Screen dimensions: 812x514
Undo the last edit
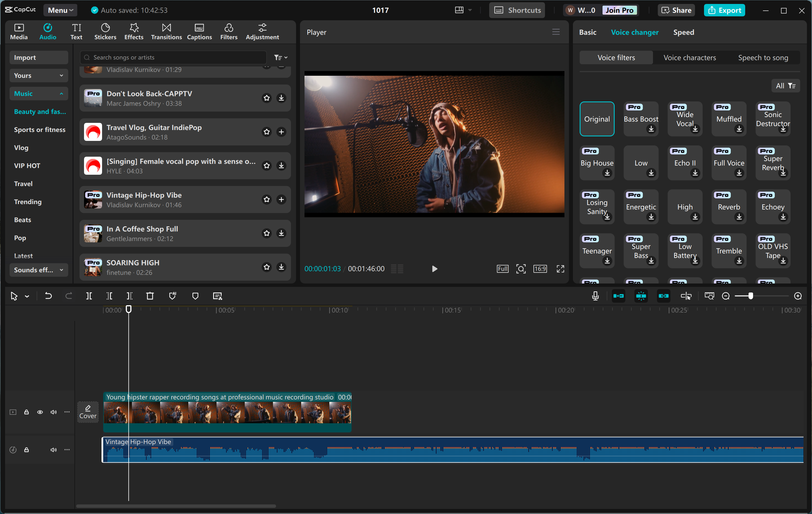[48, 296]
